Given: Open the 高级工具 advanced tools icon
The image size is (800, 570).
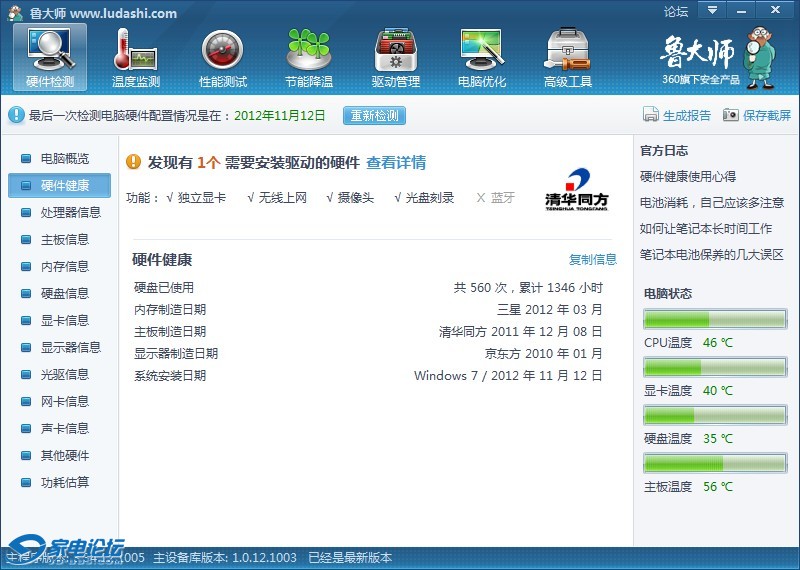Looking at the screenshot, I should pyautogui.click(x=567, y=50).
